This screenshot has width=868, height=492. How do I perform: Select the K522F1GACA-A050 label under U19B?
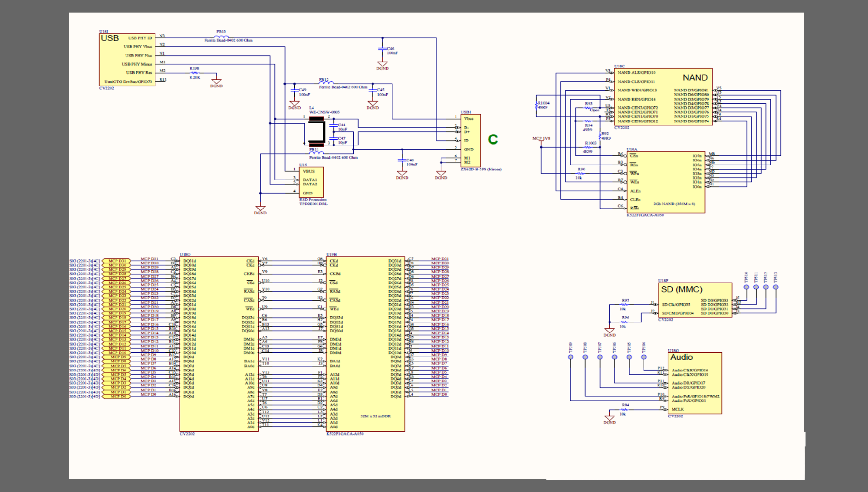[x=345, y=434]
